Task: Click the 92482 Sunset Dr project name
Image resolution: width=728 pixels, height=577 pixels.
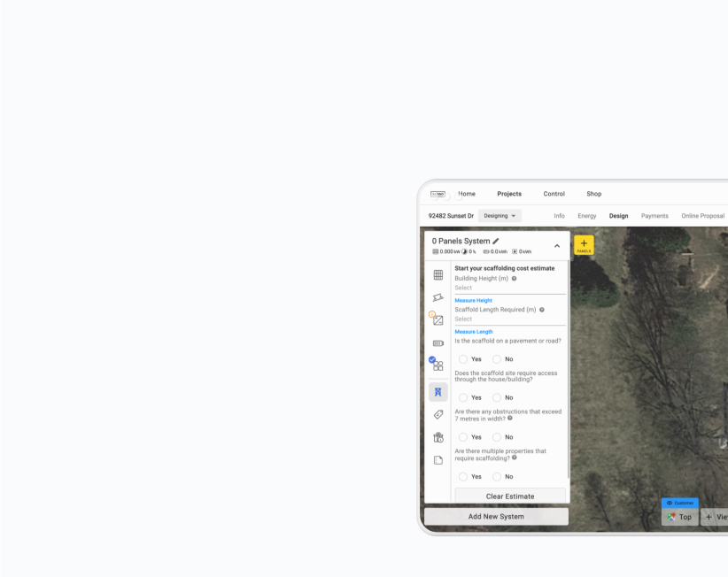Action: 451,216
